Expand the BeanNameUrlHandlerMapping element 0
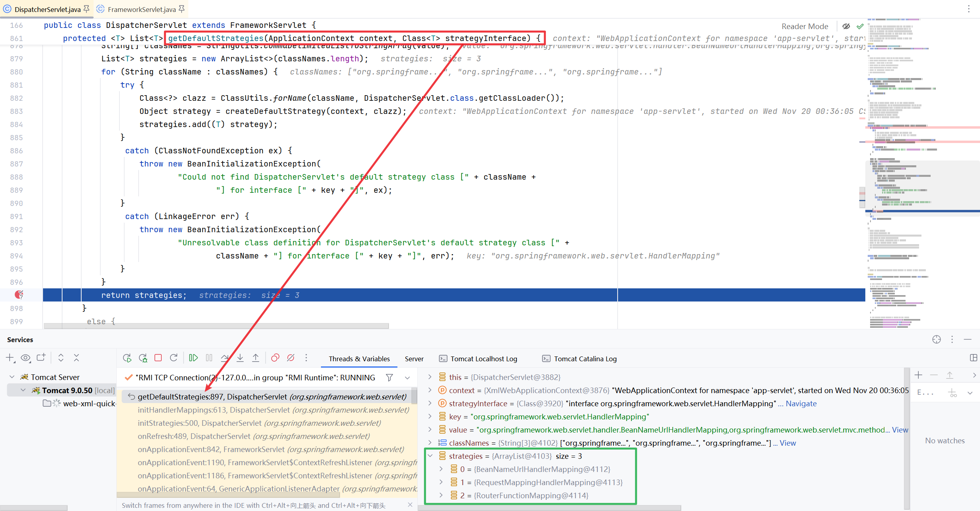This screenshot has height=511, width=980. click(x=441, y=469)
